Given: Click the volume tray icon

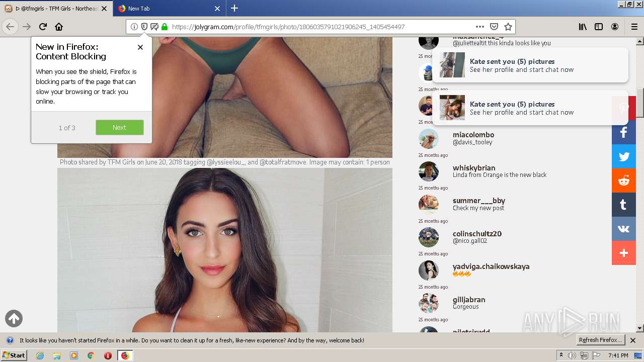Looking at the screenshot, I should 572,355.
